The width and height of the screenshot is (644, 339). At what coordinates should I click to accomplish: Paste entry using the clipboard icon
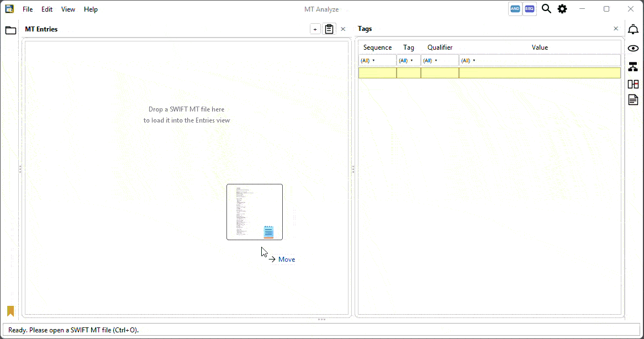[329, 29]
